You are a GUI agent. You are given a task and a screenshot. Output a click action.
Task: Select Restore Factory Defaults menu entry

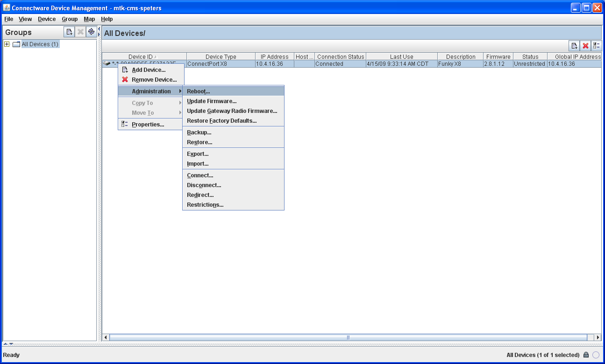(x=221, y=121)
